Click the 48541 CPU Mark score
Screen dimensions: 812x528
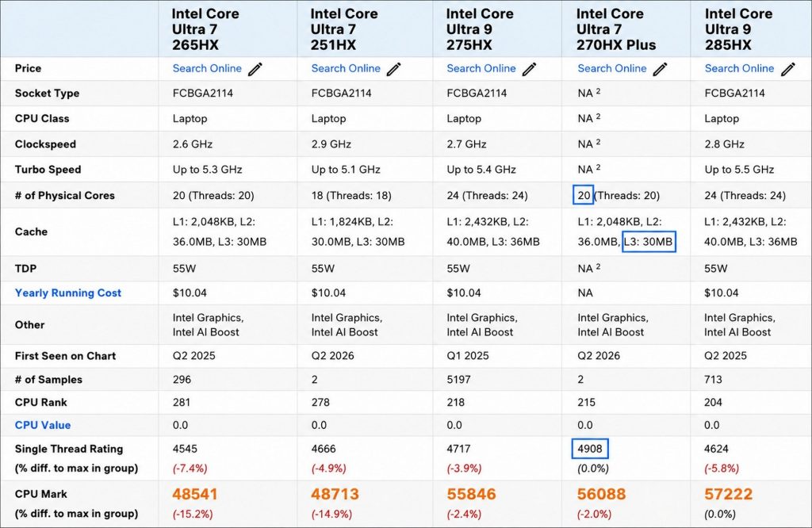[x=195, y=494]
